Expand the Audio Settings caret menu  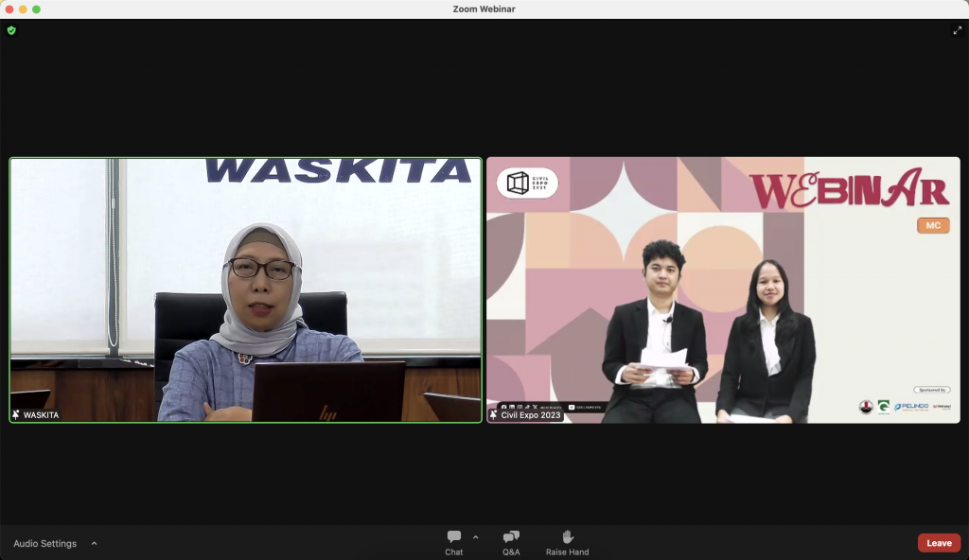[x=94, y=543]
